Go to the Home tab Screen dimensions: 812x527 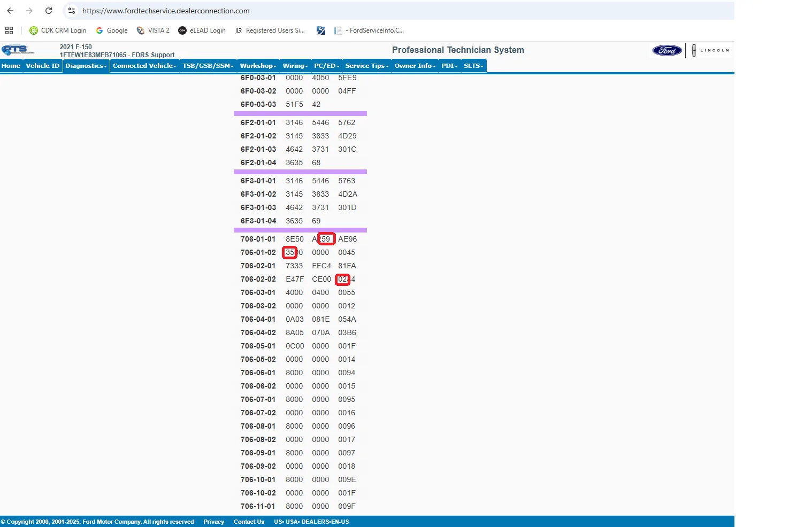click(x=11, y=66)
